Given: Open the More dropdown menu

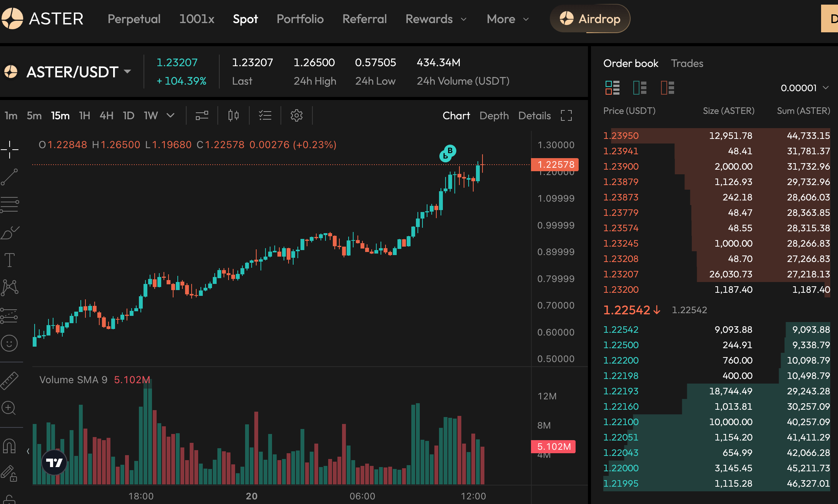Looking at the screenshot, I should coord(508,19).
